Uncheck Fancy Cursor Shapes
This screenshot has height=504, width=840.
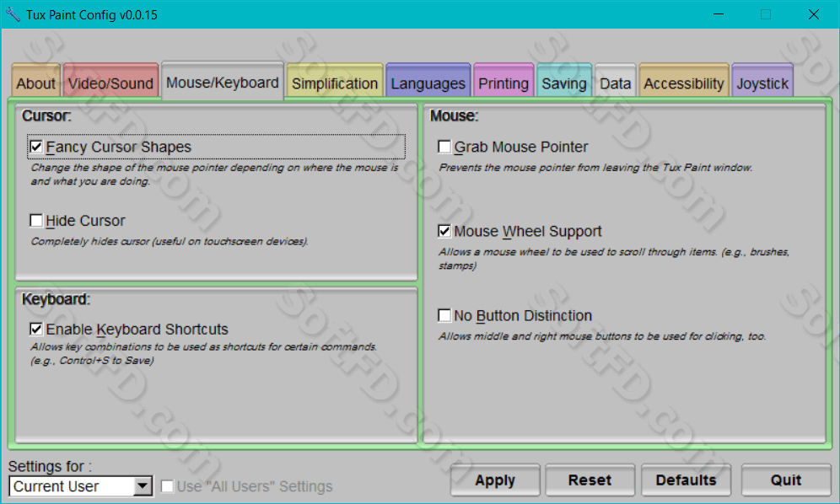[x=36, y=147]
